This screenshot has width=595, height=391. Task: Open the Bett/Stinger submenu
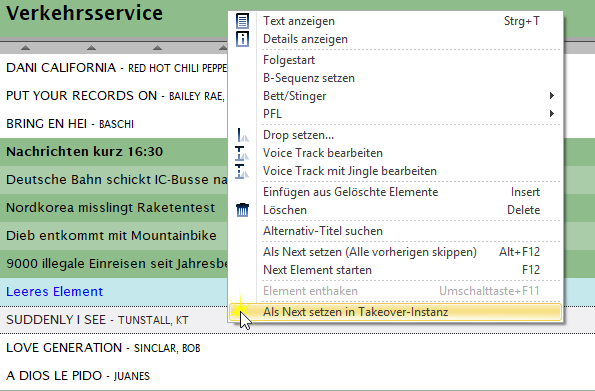pos(395,96)
